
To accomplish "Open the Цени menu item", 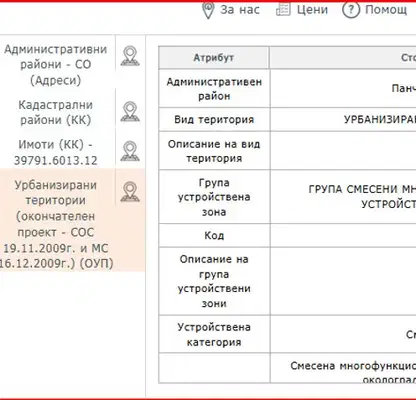I will [312, 10].
